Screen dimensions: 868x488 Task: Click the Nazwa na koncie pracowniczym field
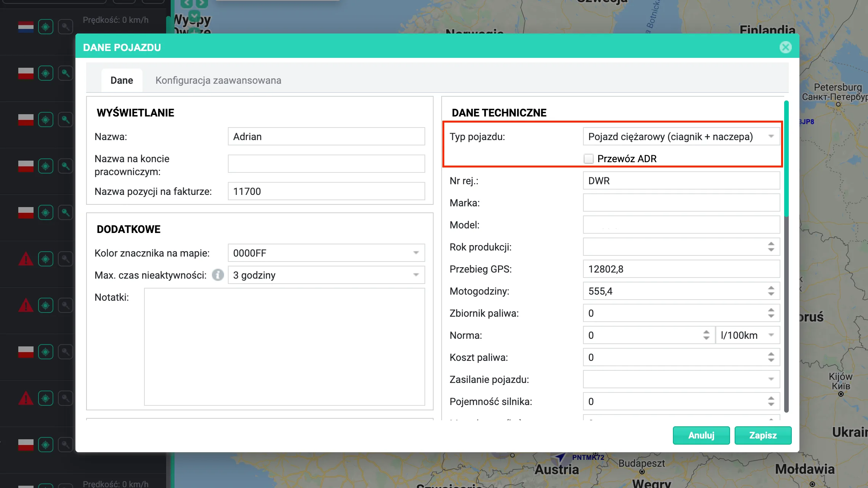pyautogui.click(x=326, y=164)
